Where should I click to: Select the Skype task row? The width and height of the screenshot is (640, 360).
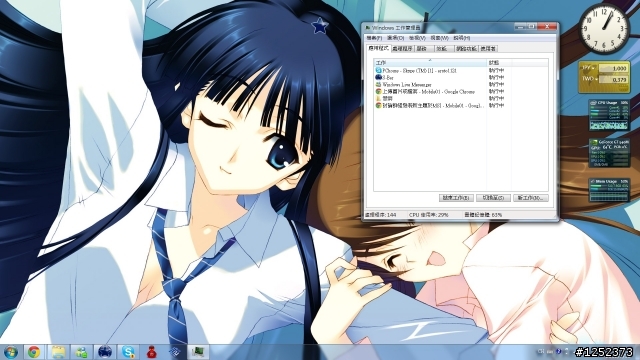[x=460, y=71]
